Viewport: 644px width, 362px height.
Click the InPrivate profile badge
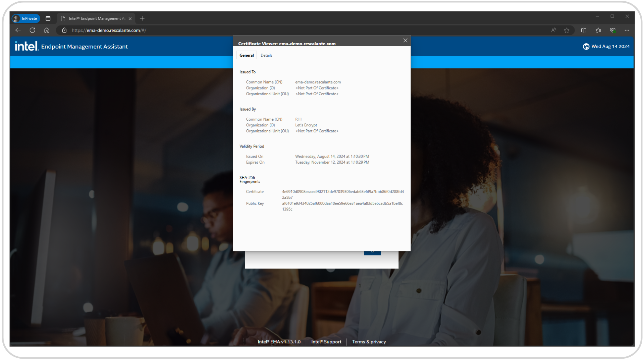26,18
